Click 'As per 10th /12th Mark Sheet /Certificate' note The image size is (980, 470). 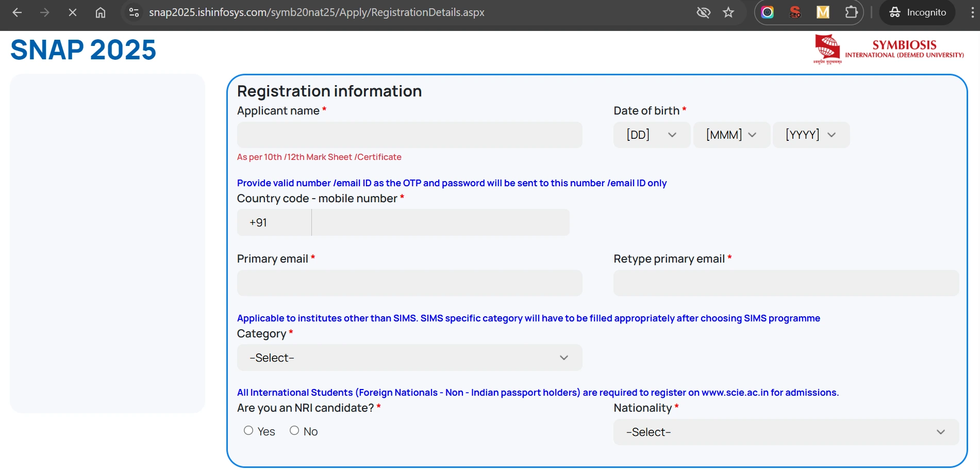(319, 157)
